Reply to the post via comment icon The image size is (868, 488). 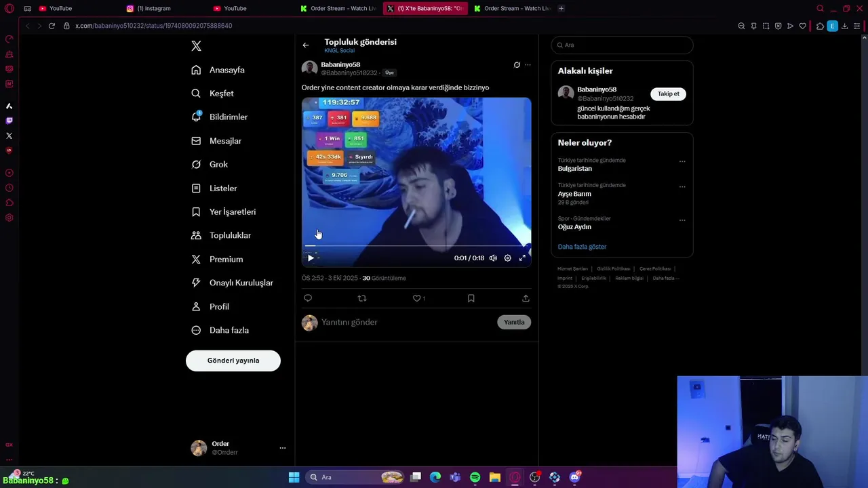coord(308,298)
